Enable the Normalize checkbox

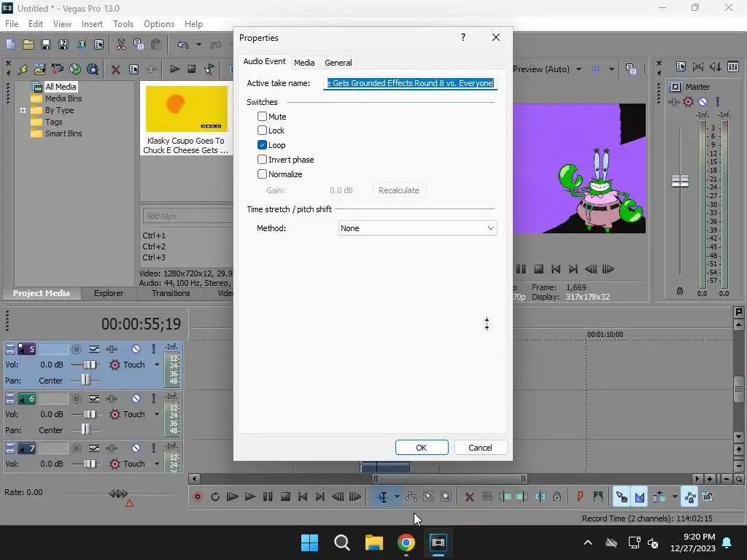(262, 174)
